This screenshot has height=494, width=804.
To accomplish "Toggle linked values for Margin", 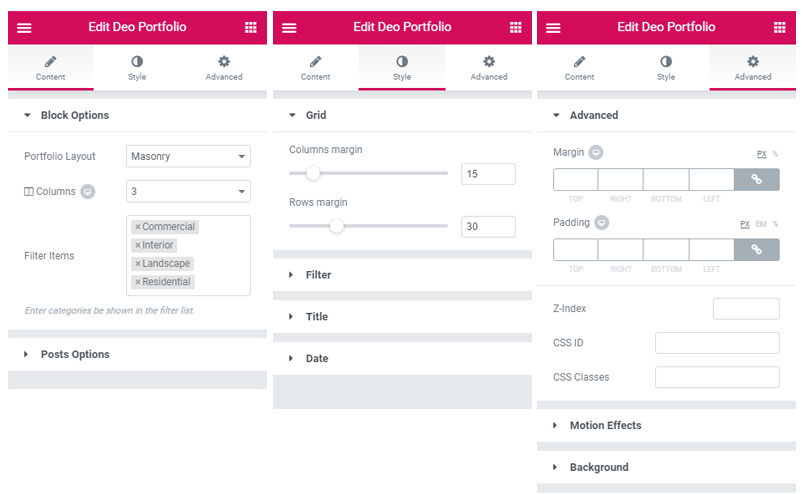I will (757, 179).
